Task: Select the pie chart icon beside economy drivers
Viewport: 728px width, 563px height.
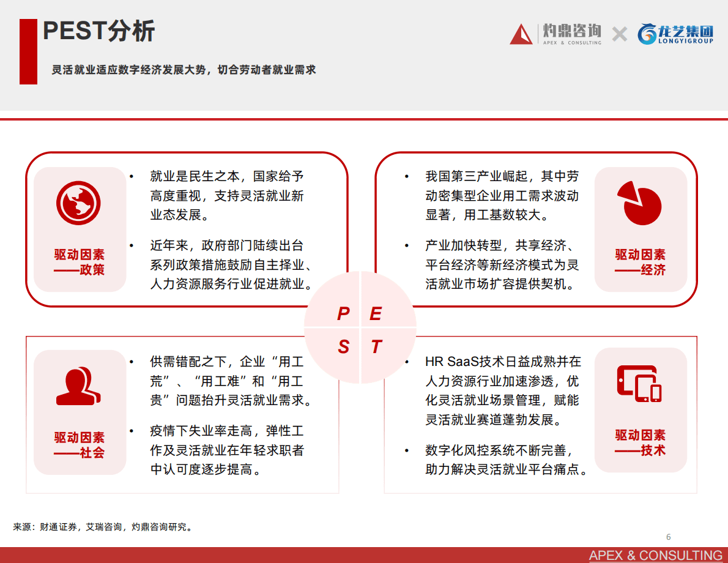Action: (x=641, y=205)
